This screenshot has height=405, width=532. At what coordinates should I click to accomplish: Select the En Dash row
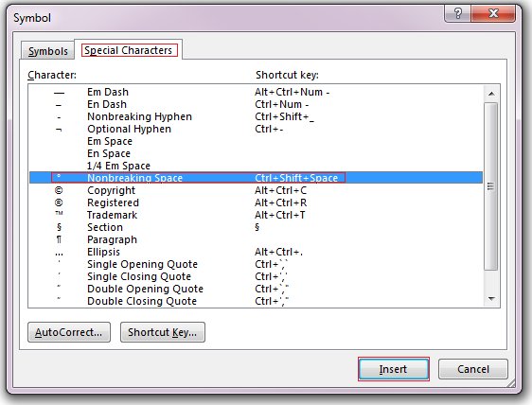(x=256, y=104)
